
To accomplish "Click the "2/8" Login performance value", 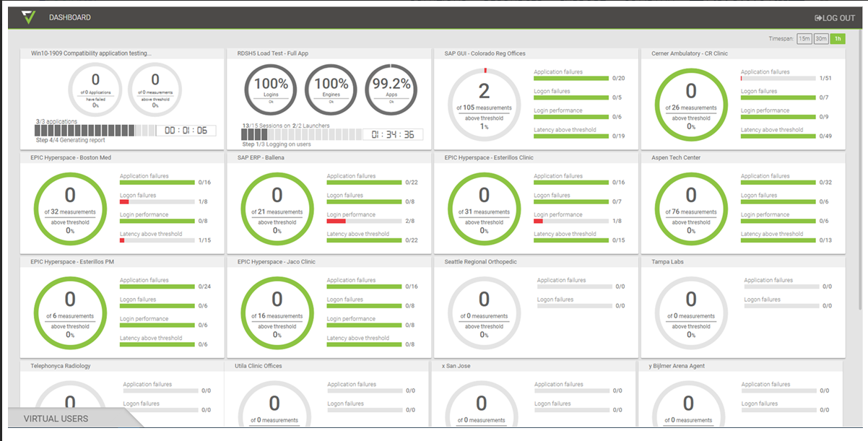I will 410,221.
